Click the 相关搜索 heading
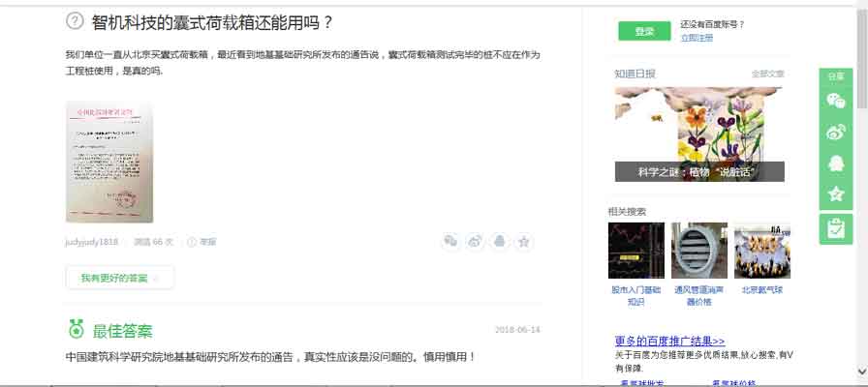Screen dimensions: 868x387 627,211
